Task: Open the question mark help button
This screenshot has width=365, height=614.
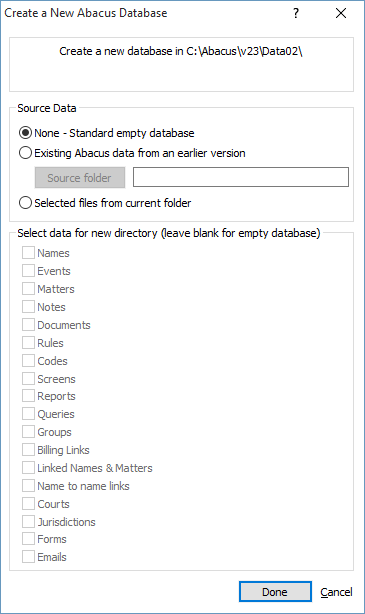Action: coord(296,13)
